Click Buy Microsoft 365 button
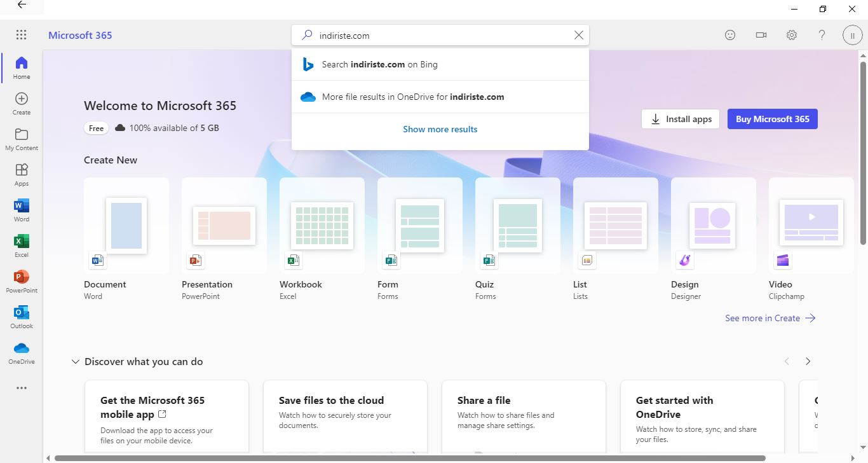 [x=773, y=119]
